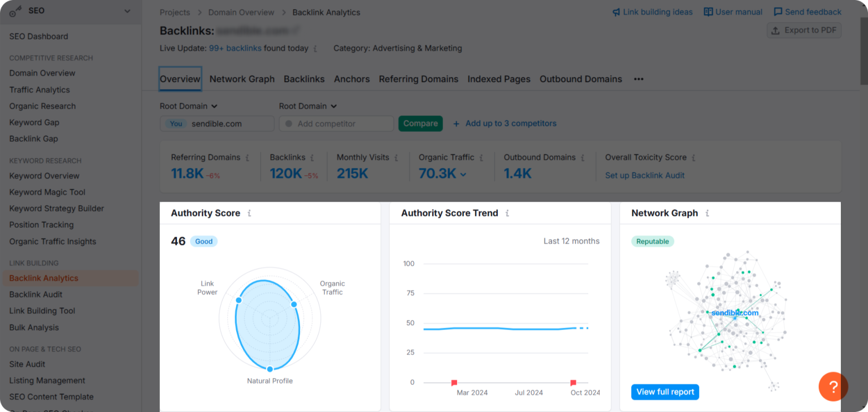Screen dimensions: 868x412
Task: Click the info icon next to Referring Domains
Action: pos(248,158)
